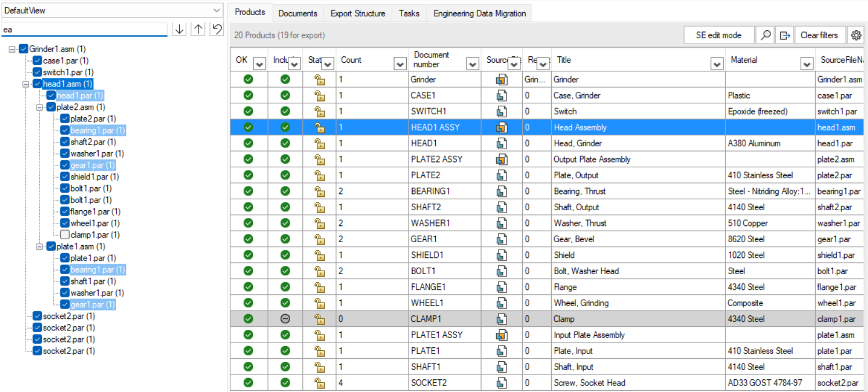Screen dimensions: 868x392
Task: Click the source file icon in CASE1 row
Action: pos(502,95)
